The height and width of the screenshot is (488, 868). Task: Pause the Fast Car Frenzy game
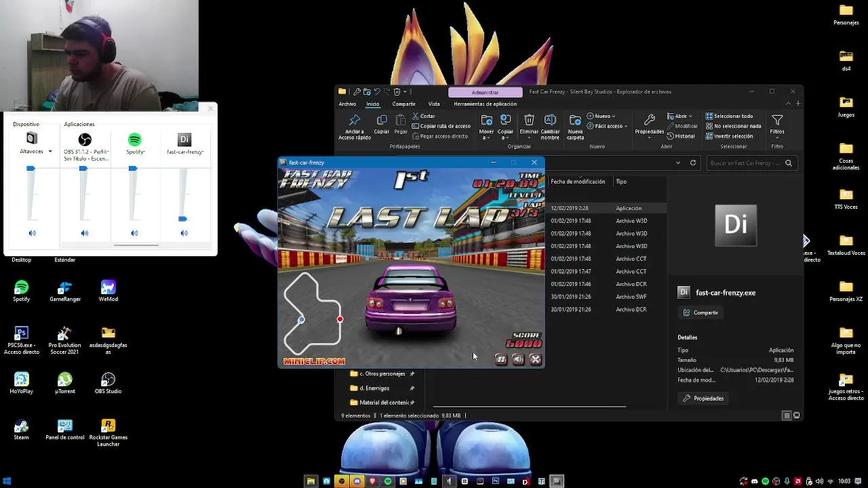tap(501, 359)
